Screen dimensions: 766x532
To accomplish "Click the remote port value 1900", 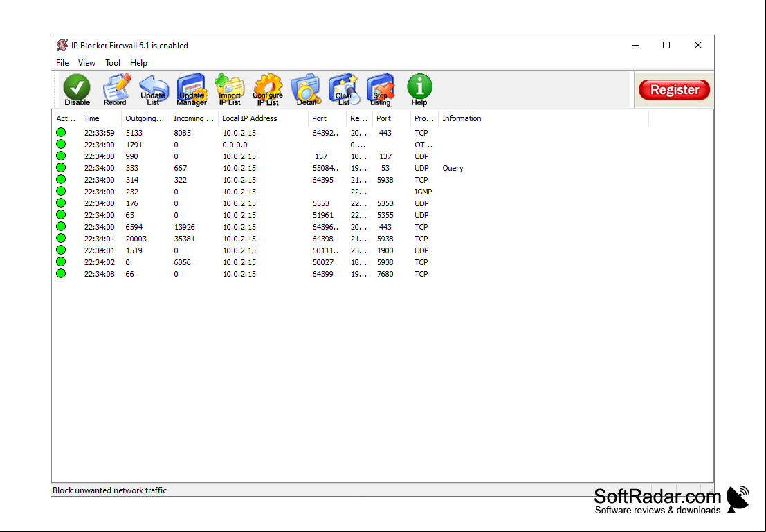I will click(385, 250).
